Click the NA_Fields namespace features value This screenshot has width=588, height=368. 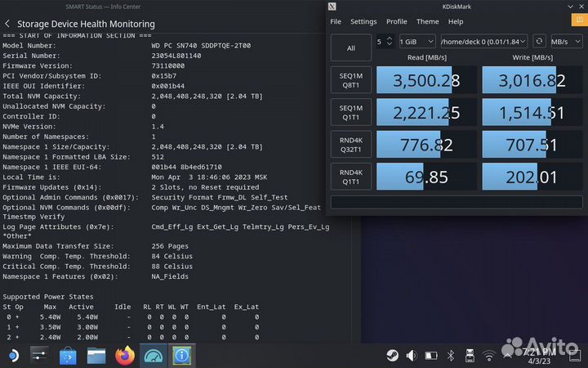point(170,276)
